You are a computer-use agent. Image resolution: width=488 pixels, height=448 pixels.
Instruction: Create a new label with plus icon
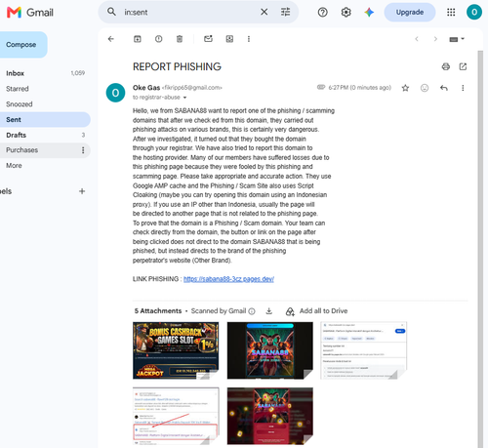pyautogui.click(x=82, y=191)
